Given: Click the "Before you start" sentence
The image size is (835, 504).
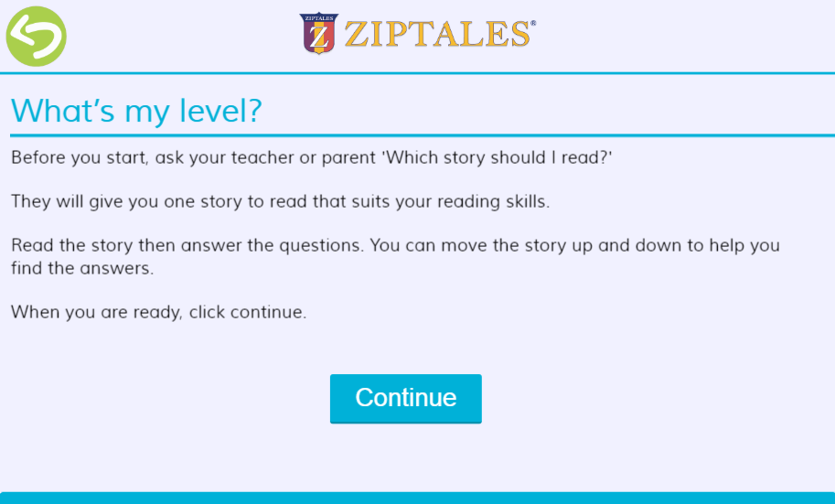Looking at the screenshot, I should [311, 157].
